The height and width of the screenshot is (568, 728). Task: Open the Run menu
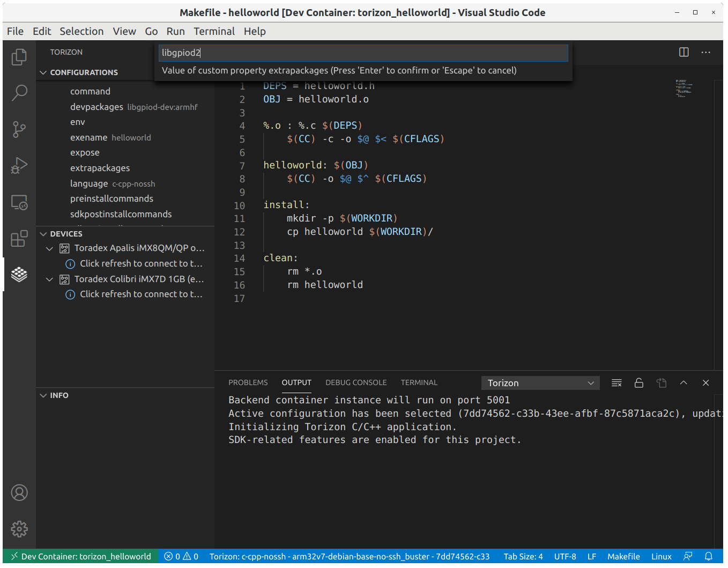point(175,31)
